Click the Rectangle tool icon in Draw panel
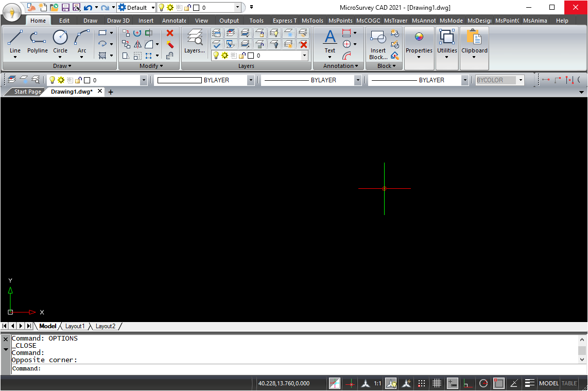This screenshot has height=391, width=588. (102, 33)
